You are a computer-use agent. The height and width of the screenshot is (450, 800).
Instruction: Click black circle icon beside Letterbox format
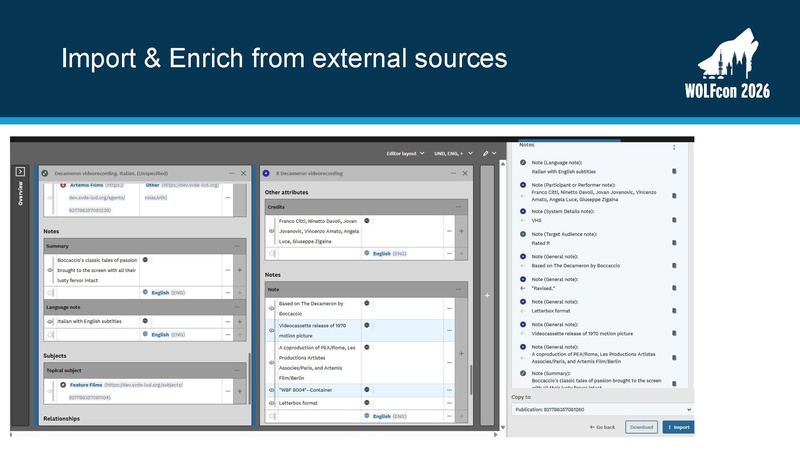coord(367,403)
